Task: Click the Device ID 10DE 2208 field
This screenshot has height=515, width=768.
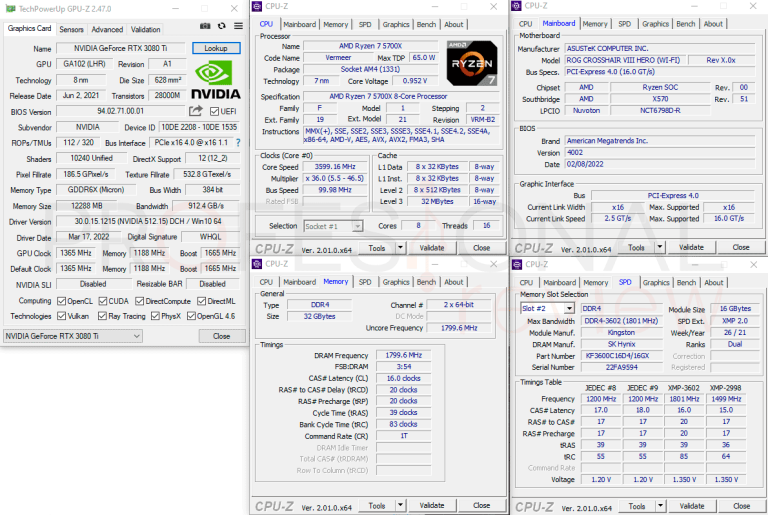Action: [x=199, y=127]
